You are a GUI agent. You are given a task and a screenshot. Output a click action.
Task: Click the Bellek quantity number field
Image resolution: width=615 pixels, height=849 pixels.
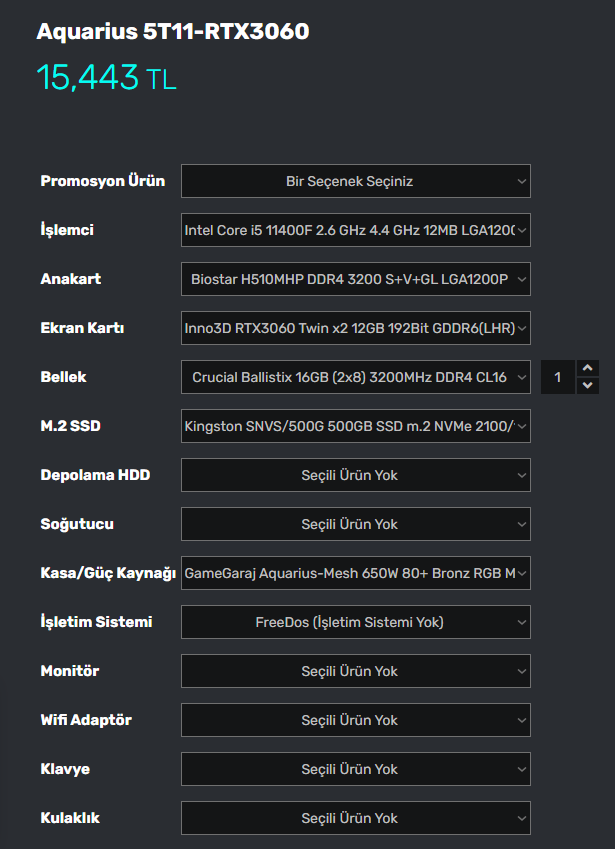point(558,377)
